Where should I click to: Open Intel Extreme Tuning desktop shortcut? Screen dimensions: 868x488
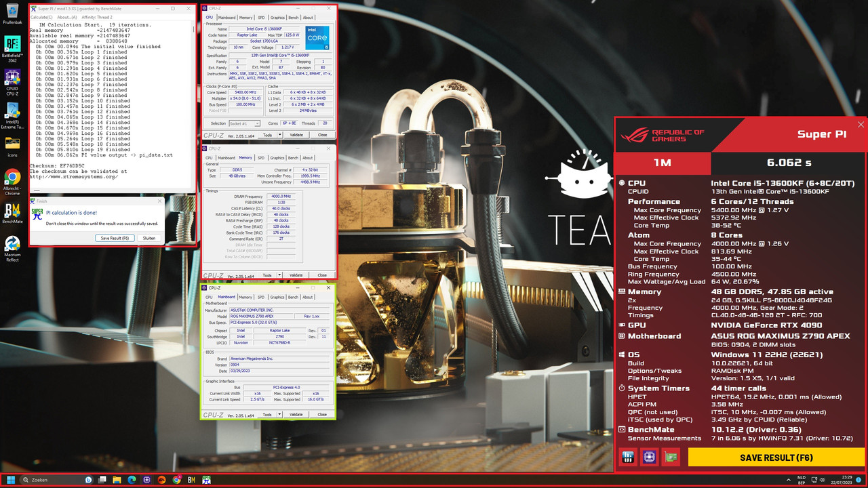(12, 115)
